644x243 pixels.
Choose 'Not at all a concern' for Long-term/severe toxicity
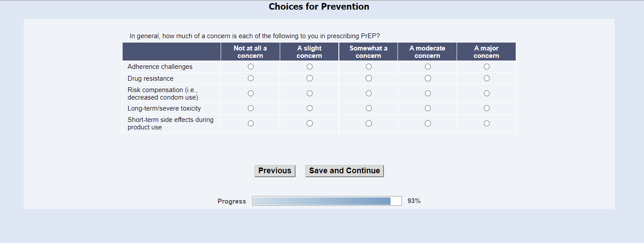click(x=250, y=108)
